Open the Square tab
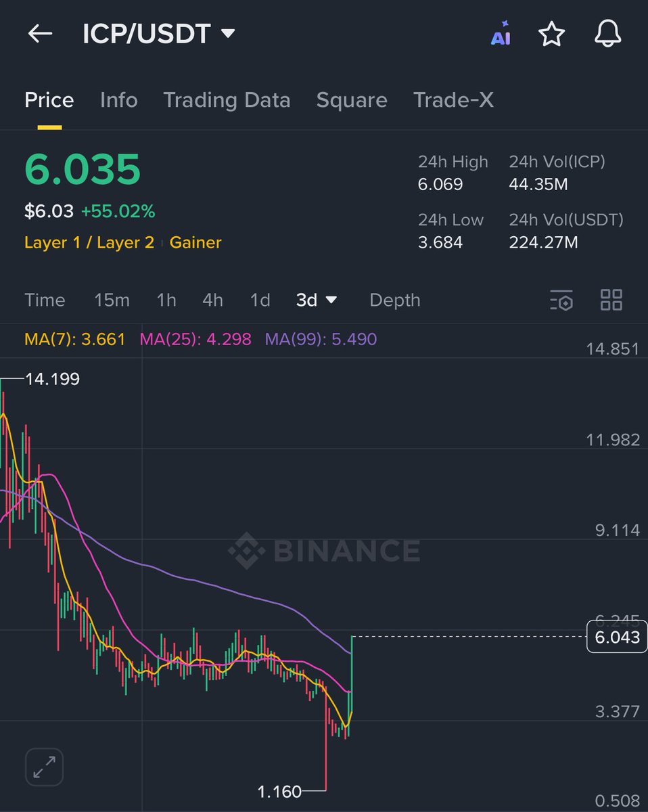This screenshot has height=812, width=648. click(352, 100)
